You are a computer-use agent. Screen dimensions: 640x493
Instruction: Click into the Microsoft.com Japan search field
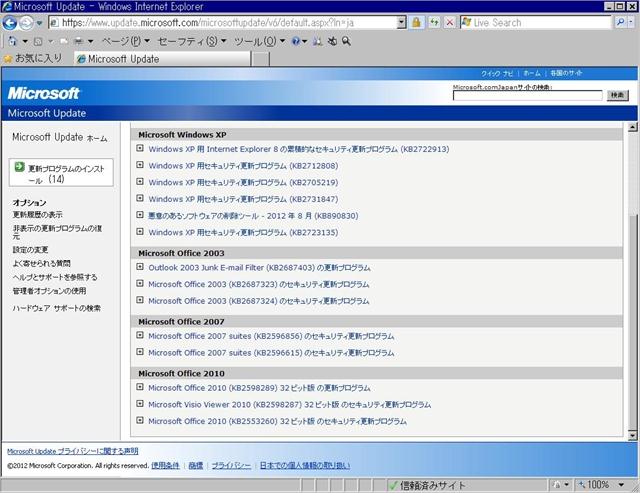(x=527, y=95)
